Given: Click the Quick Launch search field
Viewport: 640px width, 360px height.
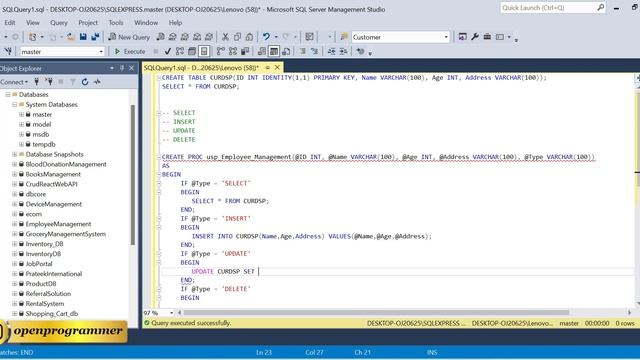Looking at the screenshot, I should (x=549, y=8).
